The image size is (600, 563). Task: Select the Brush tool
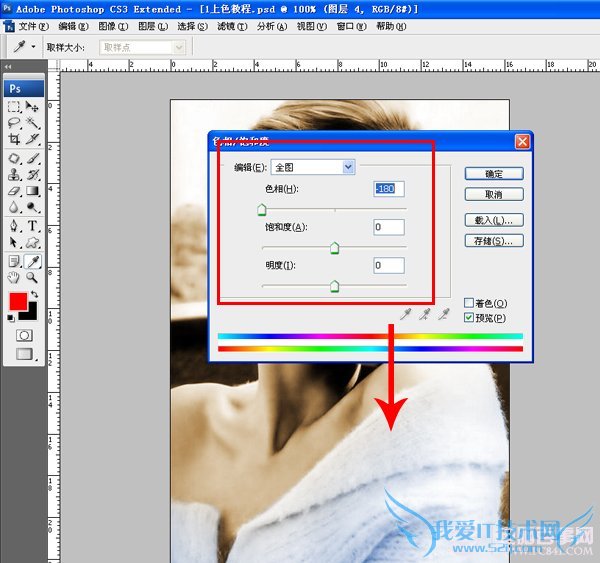point(33,158)
